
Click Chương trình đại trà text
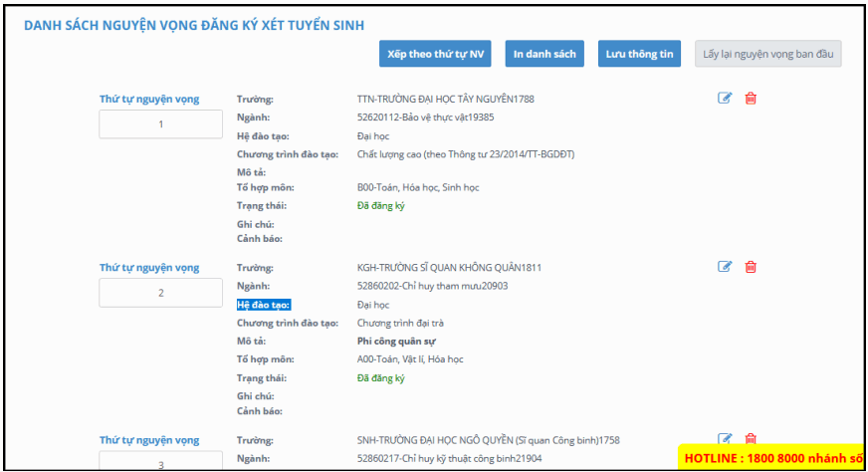click(400, 323)
